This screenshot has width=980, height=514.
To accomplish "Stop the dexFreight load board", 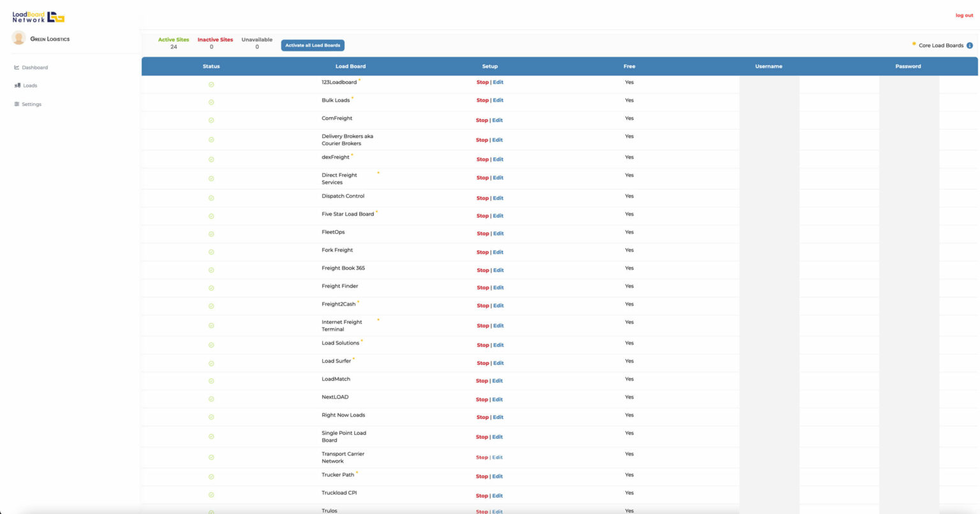I will coord(482,159).
